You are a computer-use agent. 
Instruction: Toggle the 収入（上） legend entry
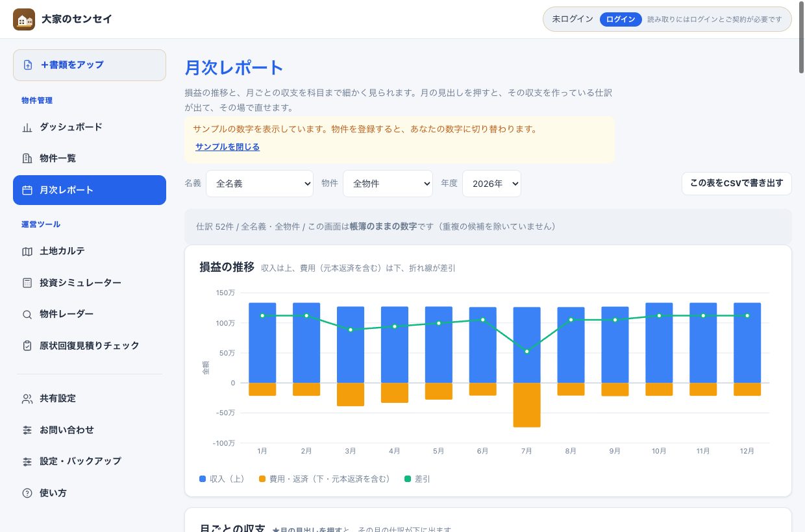click(x=222, y=479)
